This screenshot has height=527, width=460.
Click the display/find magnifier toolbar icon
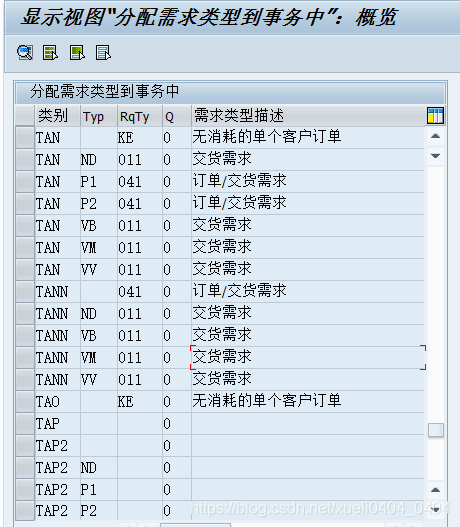tap(25, 53)
